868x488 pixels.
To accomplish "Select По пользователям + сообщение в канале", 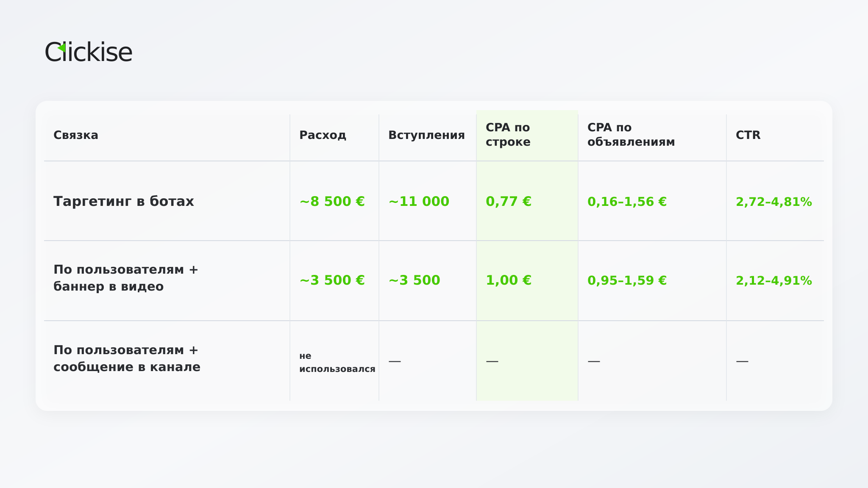I will (x=127, y=358).
